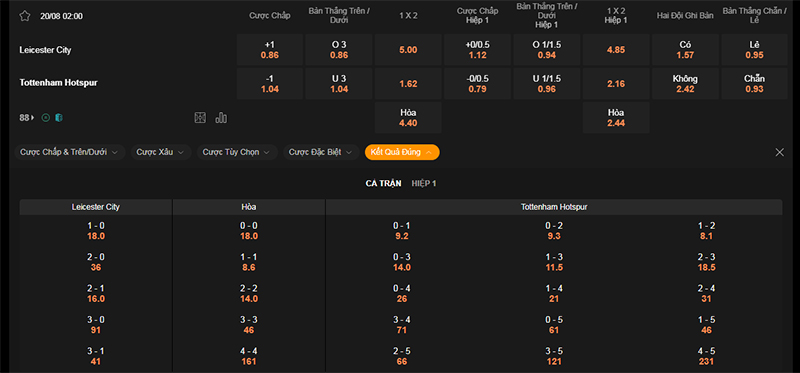Bet Leicester City +1 handicap at 0.86
This screenshot has height=373, width=800.
[x=270, y=50]
